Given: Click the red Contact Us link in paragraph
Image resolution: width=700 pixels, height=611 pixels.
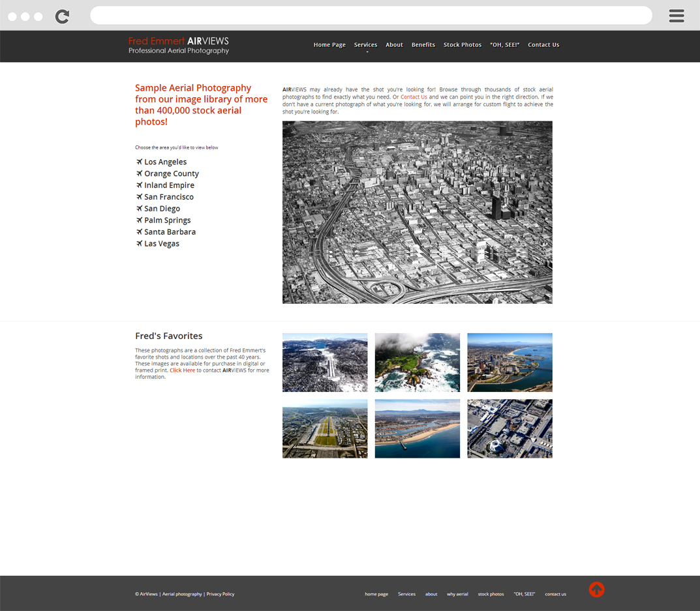Looking at the screenshot, I should 414,97.
